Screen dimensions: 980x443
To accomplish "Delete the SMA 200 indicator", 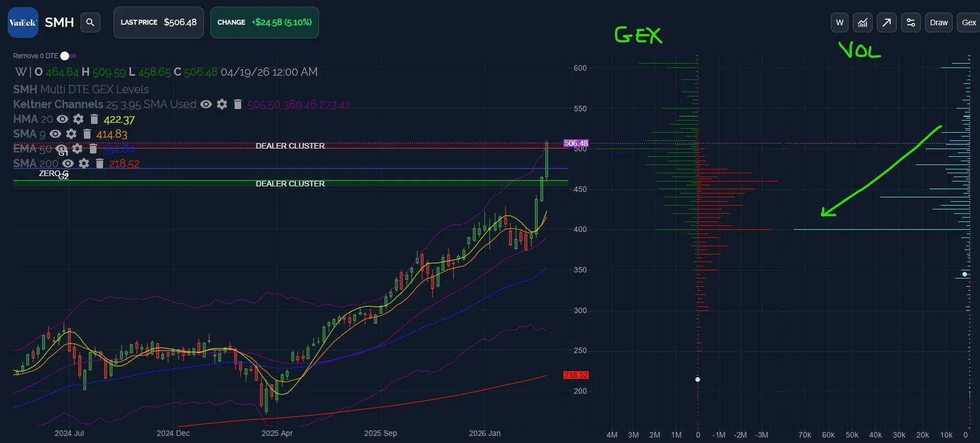I will 100,163.
